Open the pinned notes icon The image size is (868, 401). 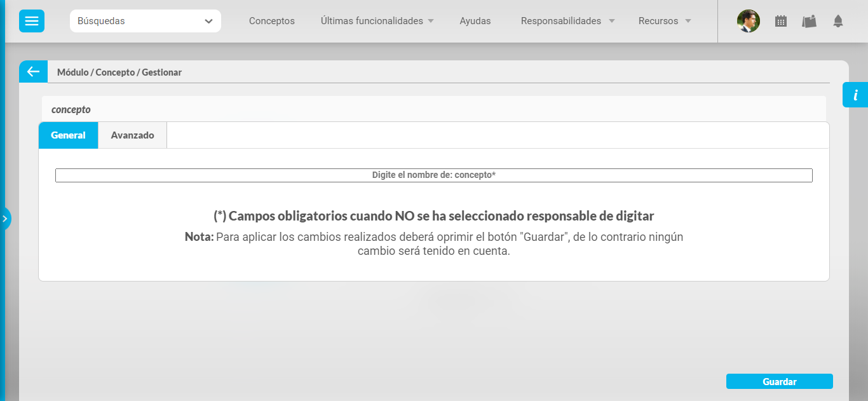809,21
